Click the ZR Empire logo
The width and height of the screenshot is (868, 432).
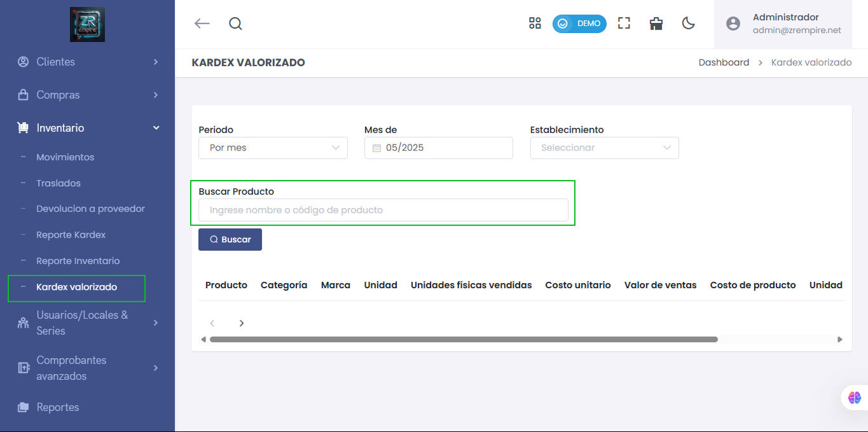87,24
